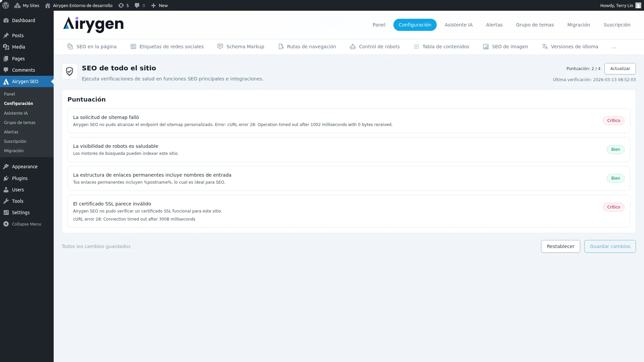Screen dimensions: 644x362
Task: Click the Tools wrench icon
Action: tap(6, 201)
